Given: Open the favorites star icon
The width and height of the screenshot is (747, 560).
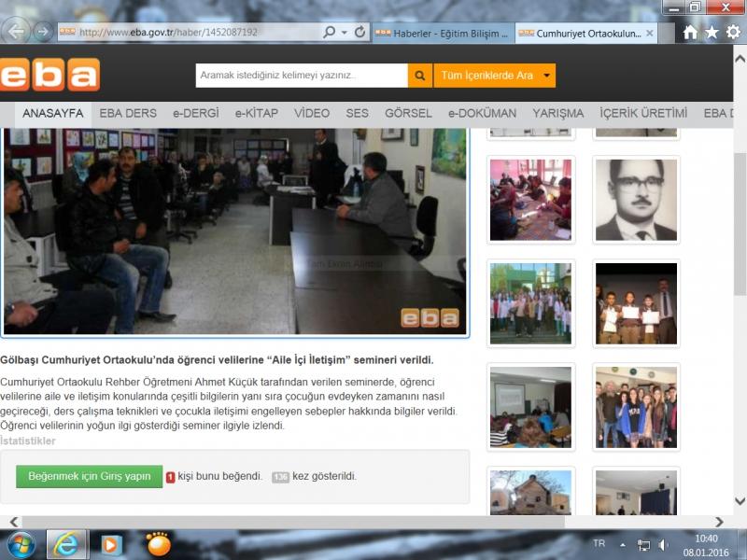Looking at the screenshot, I should click(x=712, y=33).
